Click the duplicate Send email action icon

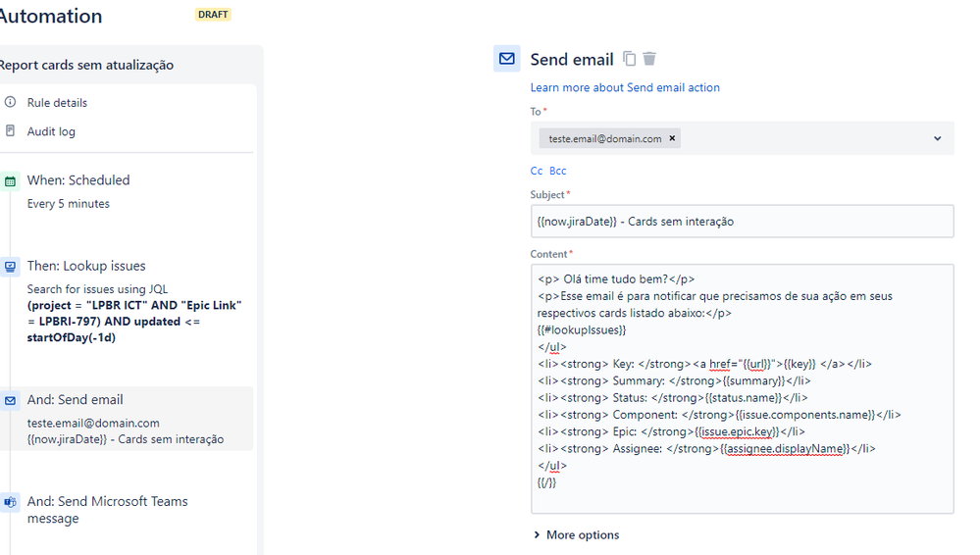click(x=630, y=59)
